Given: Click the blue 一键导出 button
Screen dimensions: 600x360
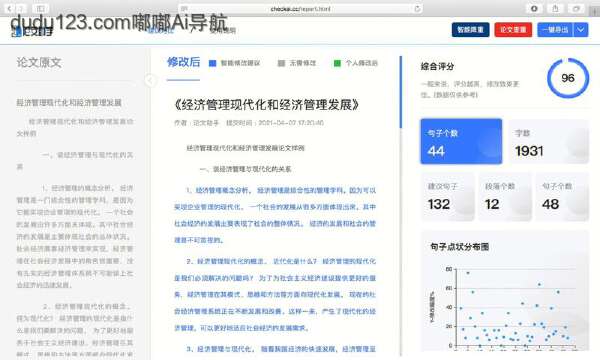Looking at the screenshot, I should (x=555, y=29).
